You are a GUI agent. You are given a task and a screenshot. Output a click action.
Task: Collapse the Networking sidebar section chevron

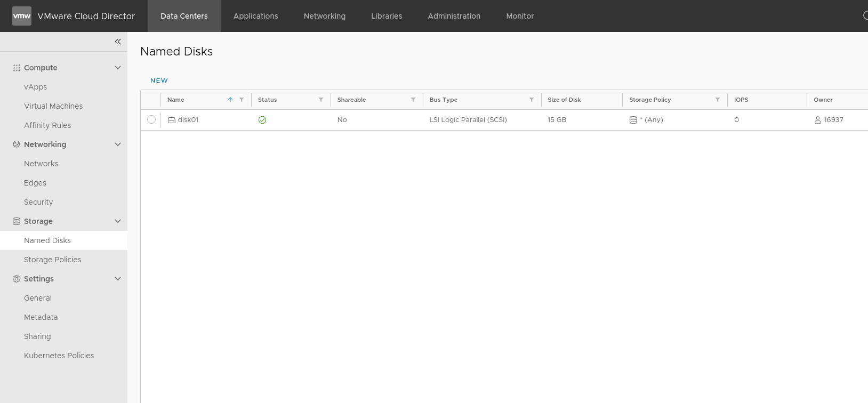tap(118, 144)
